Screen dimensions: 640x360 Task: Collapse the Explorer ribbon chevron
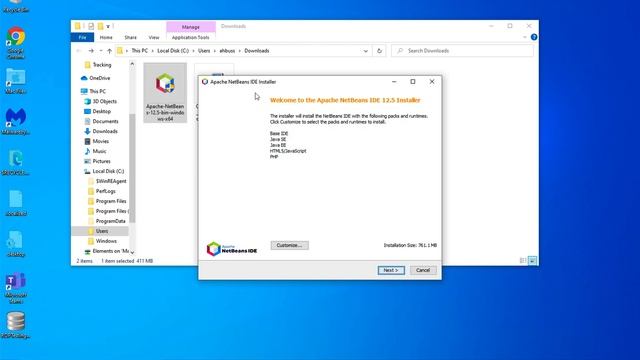tap(524, 37)
